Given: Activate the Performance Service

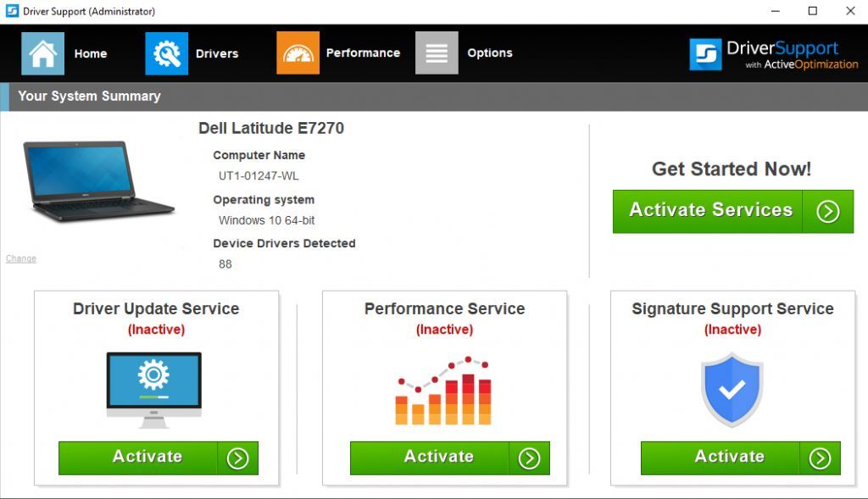Looking at the screenshot, I should click(449, 458).
